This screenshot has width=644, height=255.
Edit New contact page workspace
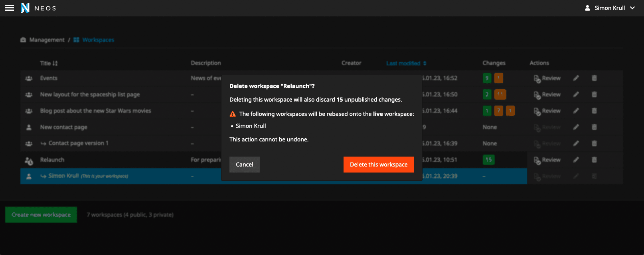(x=576, y=127)
